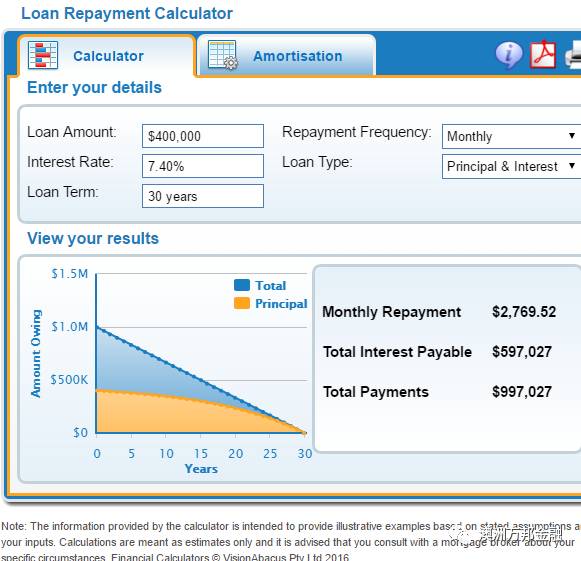The height and width of the screenshot is (561, 581).
Task: Open the Loan Type dropdown
Action: click(511, 166)
